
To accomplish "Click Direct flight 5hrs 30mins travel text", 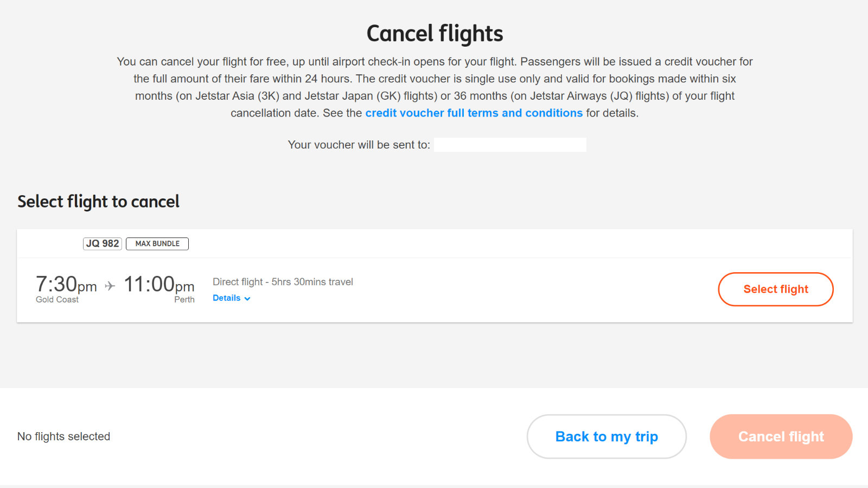I will tap(283, 282).
